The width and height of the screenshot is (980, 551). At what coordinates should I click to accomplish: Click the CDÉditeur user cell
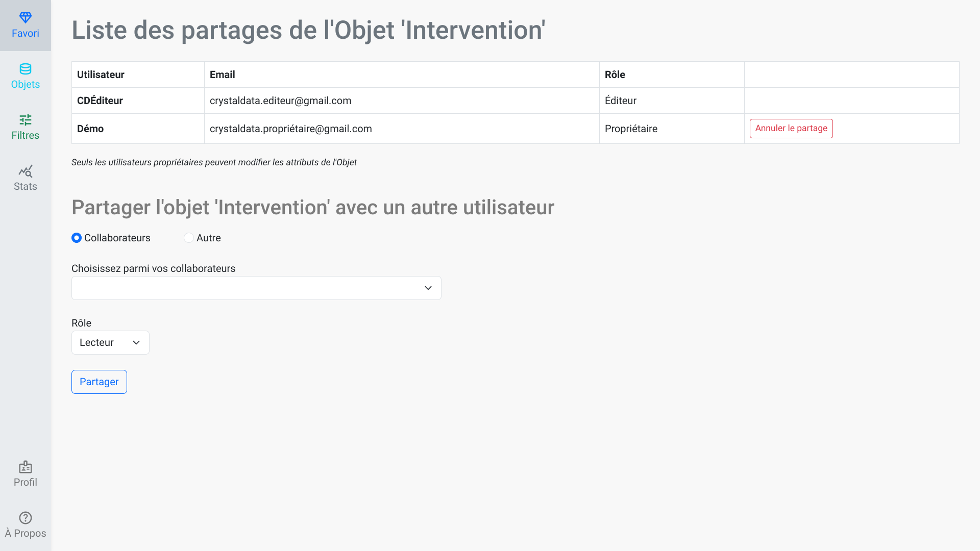click(100, 101)
